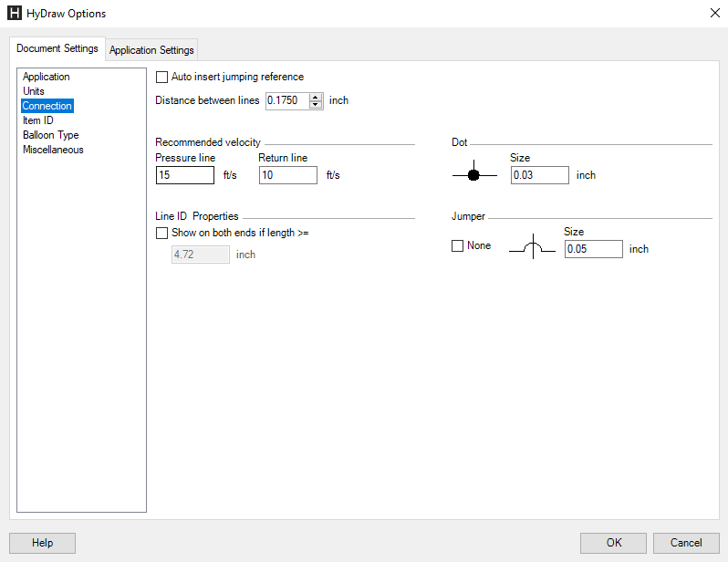Click the Return line label

(x=283, y=158)
